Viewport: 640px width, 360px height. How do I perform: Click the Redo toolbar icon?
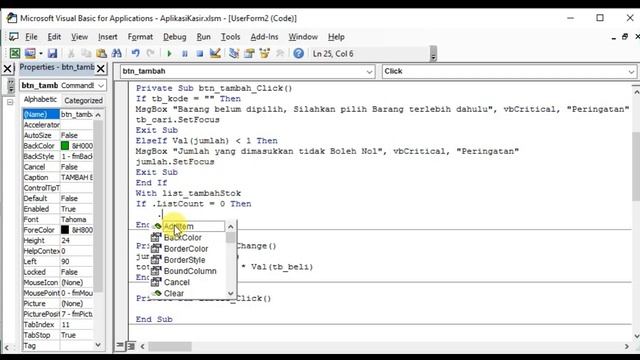(x=151, y=53)
